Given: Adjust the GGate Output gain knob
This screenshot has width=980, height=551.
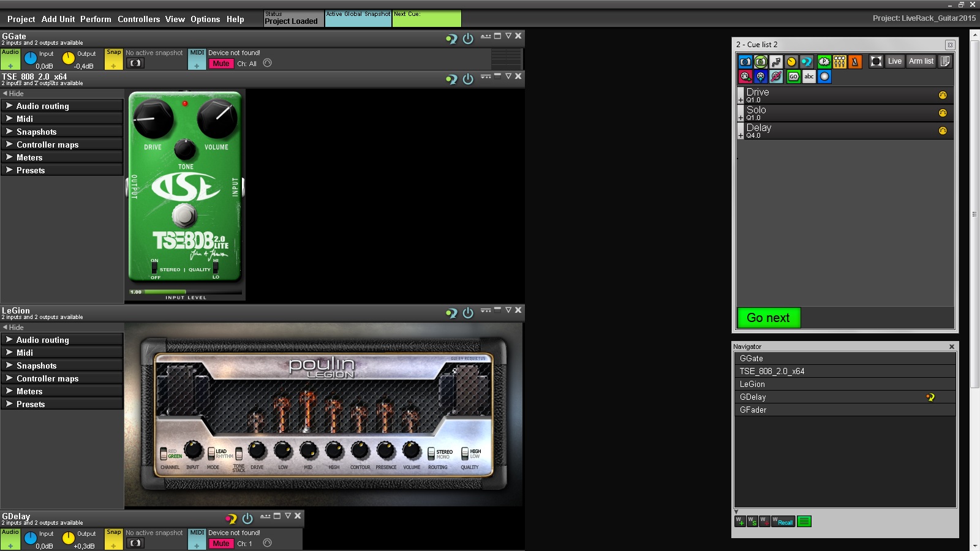Looking at the screenshot, I should tap(69, 59).
